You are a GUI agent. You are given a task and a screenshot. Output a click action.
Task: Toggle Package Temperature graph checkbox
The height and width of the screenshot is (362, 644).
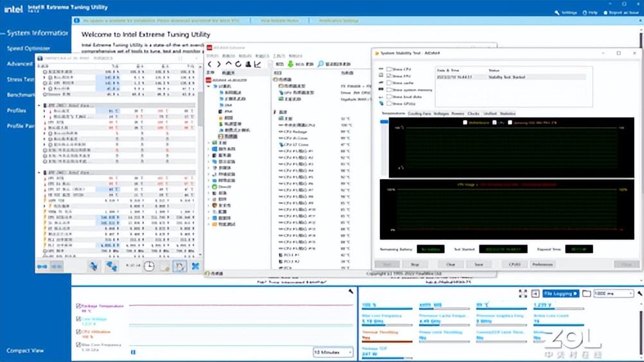(78, 306)
